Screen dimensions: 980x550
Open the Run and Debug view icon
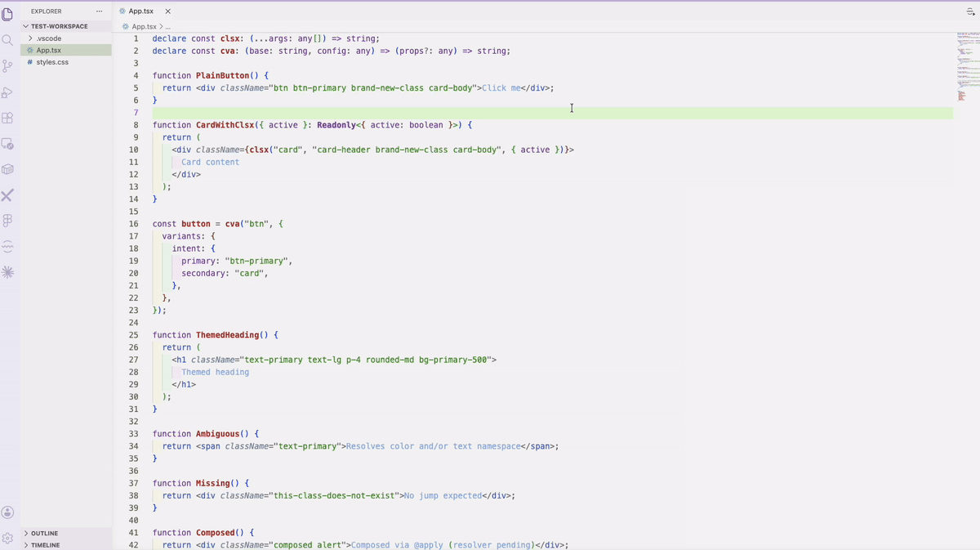click(x=7, y=92)
